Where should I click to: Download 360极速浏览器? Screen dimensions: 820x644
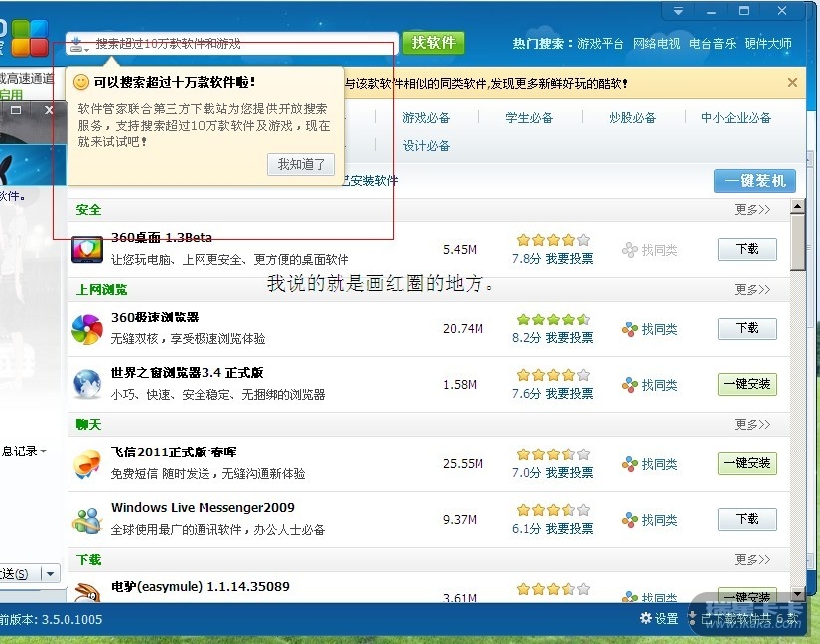pos(748,328)
